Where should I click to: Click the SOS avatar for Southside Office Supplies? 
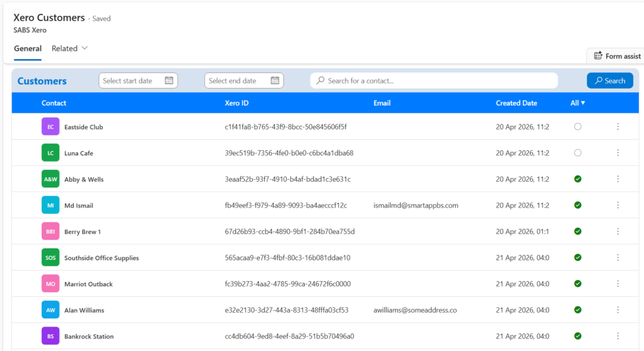pos(50,258)
